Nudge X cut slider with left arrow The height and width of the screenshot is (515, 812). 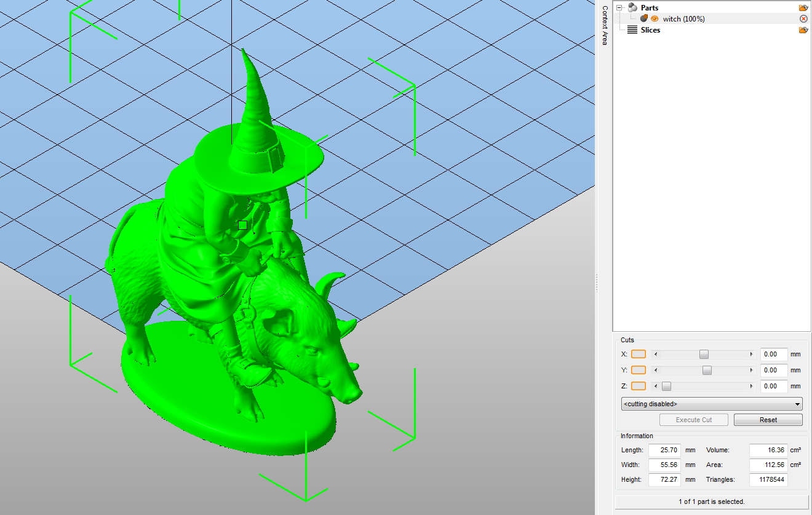click(655, 355)
